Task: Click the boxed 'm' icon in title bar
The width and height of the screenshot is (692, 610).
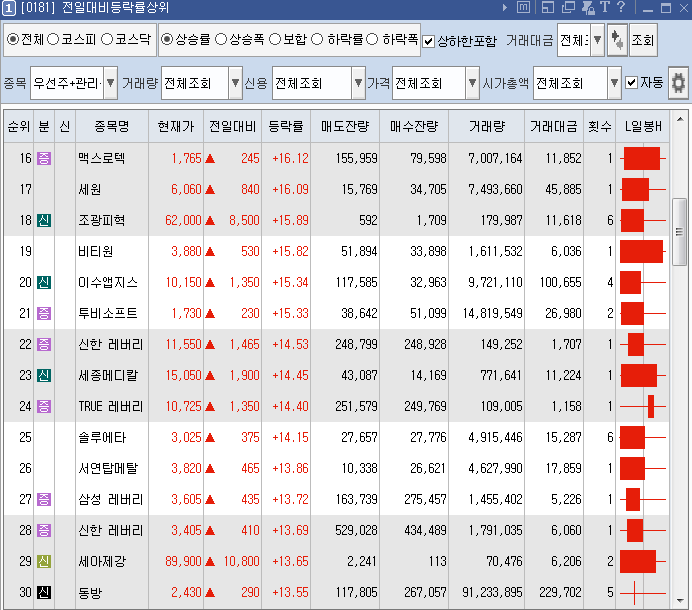Action: 523,7
